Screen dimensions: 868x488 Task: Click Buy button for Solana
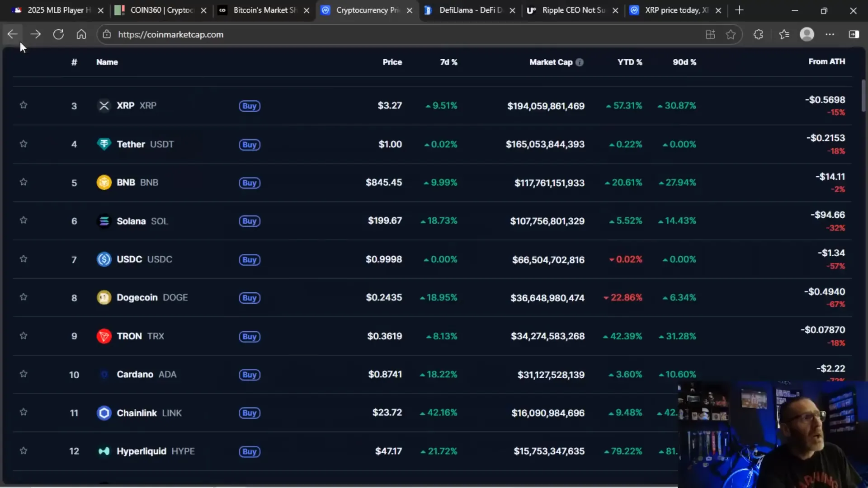click(x=250, y=221)
